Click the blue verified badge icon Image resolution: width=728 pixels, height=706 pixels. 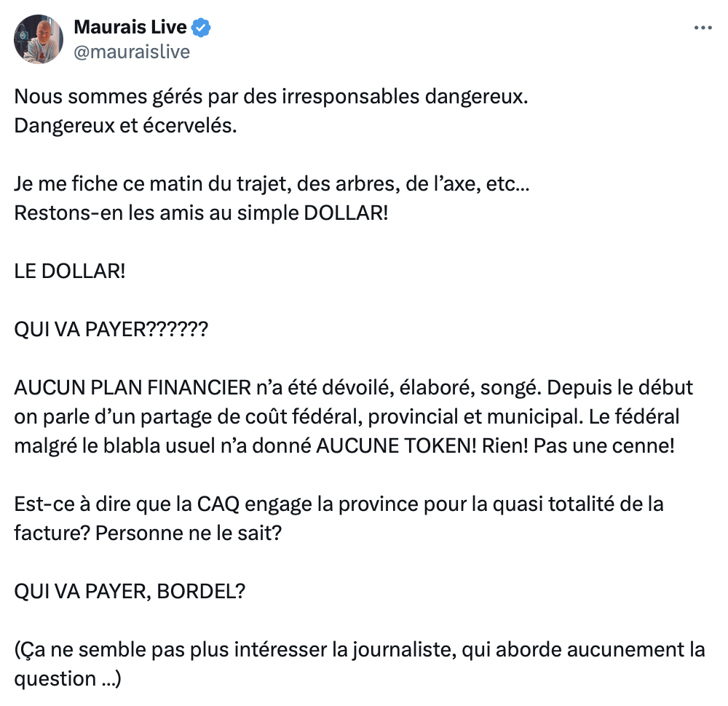pyautogui.click(x=201, y=28)
